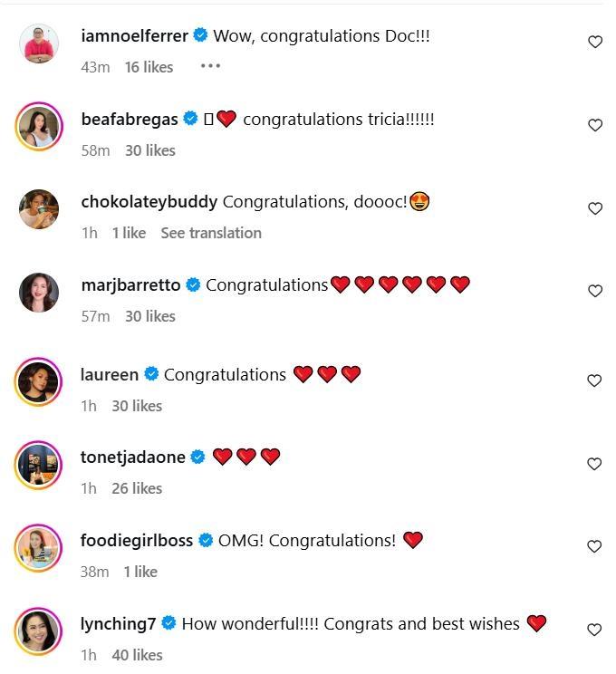Like lynching7's best wishes comment
616x674 pixels.
(x=595, y=630)
